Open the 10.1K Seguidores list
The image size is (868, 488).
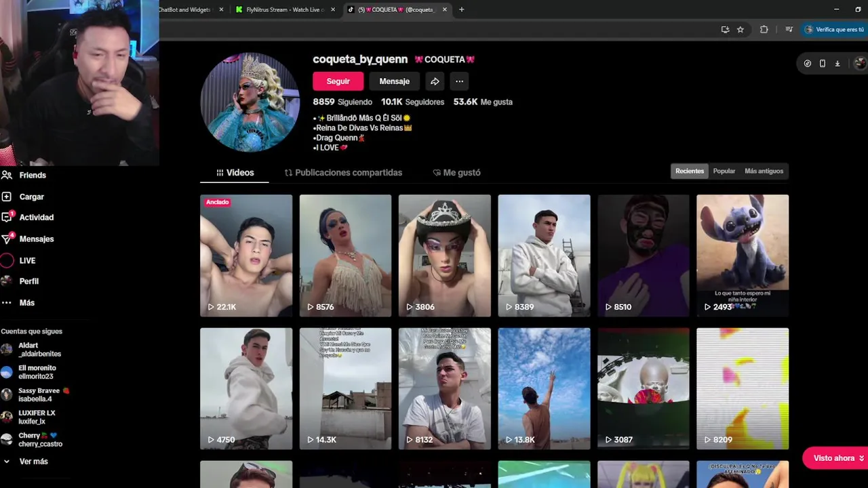[x=412, y=102]
